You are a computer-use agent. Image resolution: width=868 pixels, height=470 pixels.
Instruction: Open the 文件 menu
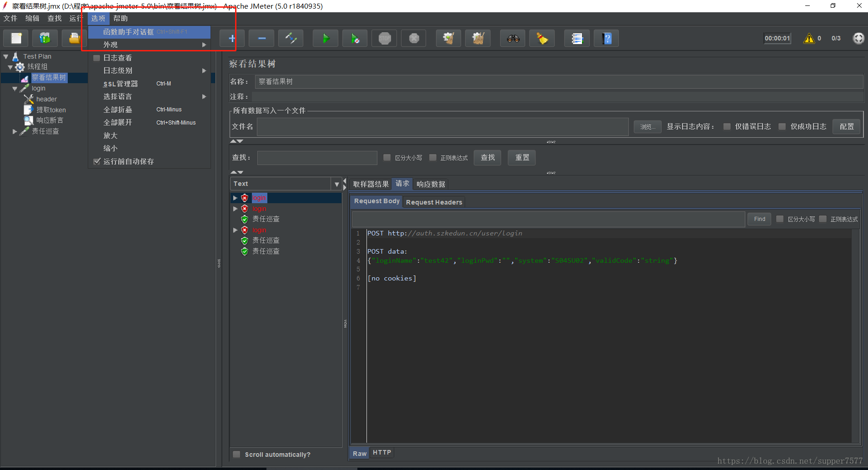(x=10, y=18)
